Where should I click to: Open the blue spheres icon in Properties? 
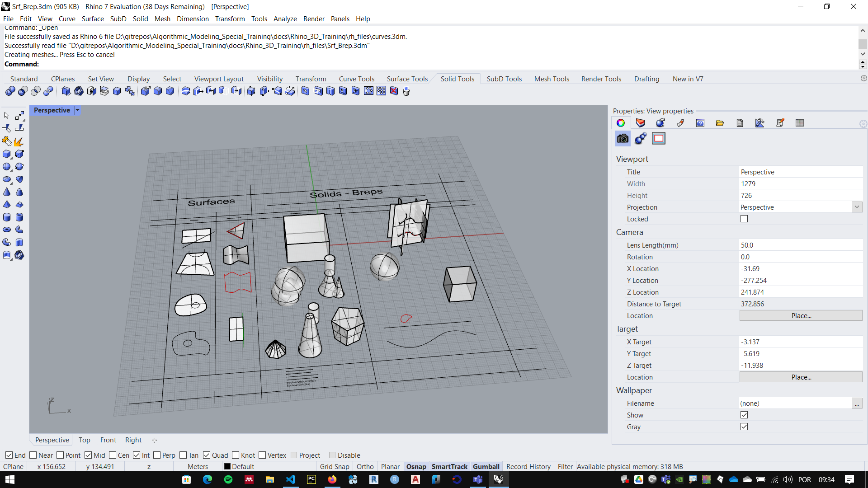(641, 139)
